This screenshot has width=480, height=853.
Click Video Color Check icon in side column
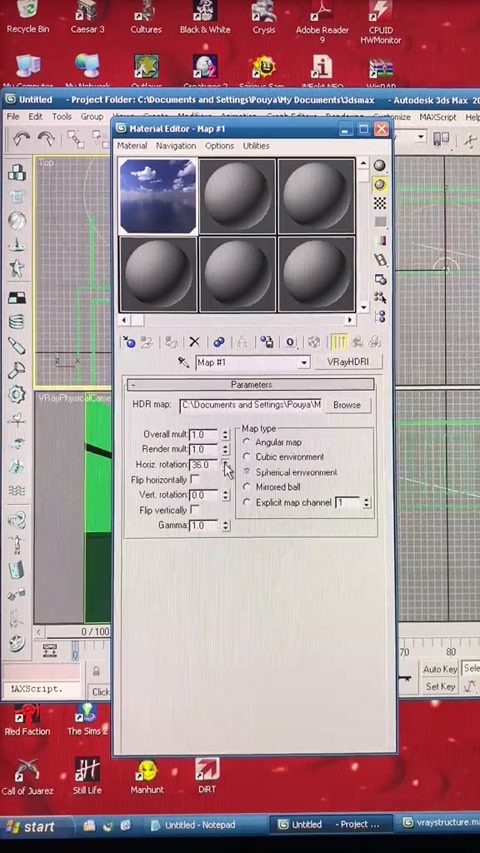point(380,240)
